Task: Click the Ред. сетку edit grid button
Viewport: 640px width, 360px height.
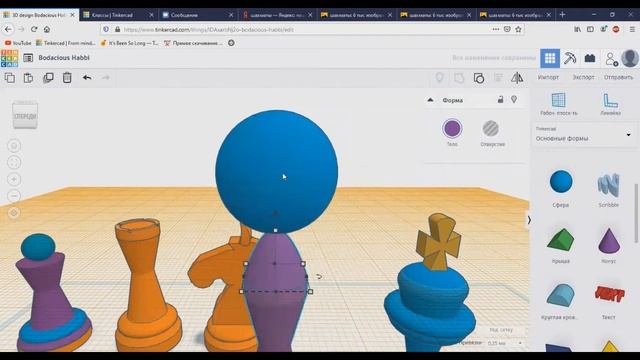Action: click(x=501, y=330)
